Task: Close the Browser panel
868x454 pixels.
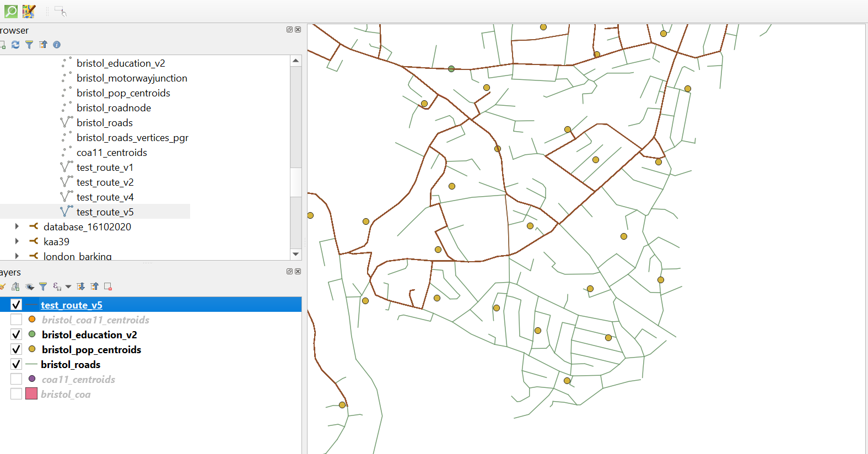Action: pyautogui.click(x=298, y=30)
